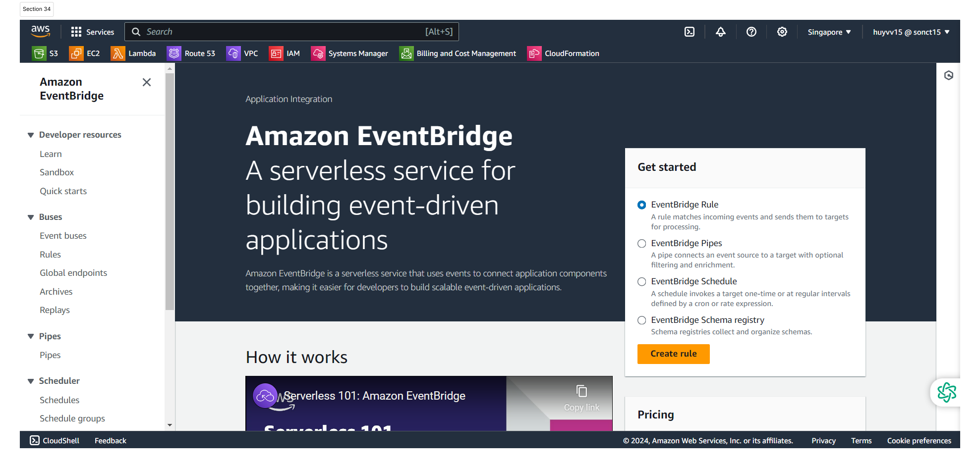Open the CloudFormation shortcut icon
980x468 pixels.
pos(534,53)
